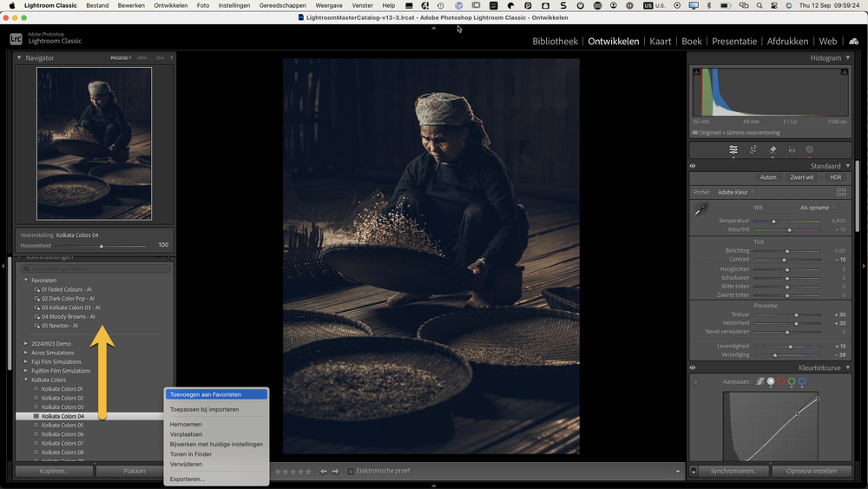This screenshot has height=489, width=868.
Task: Open the cloud sync status icon
Action: [x=853, y=41]
